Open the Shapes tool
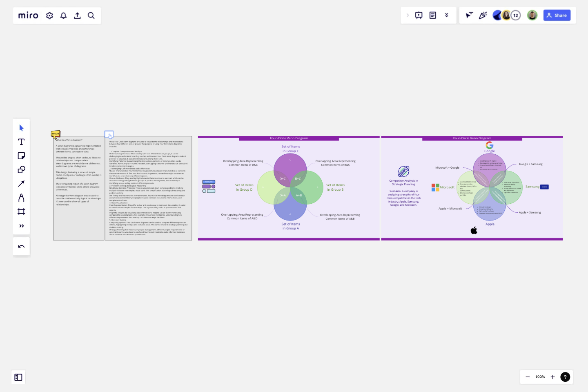This screenshot has height=392, width=588. [21, 169]
